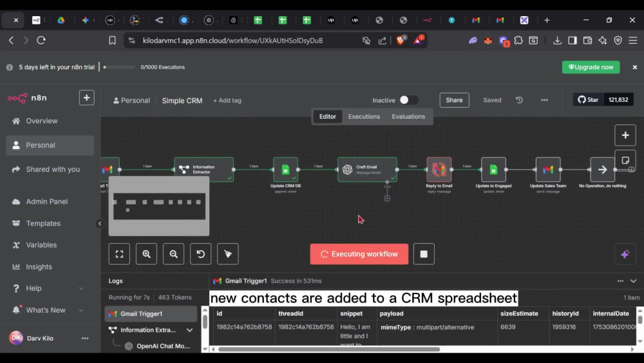Click Executing workflow button
This screenshot has width=644, height=363.
(x=359, y=254)
